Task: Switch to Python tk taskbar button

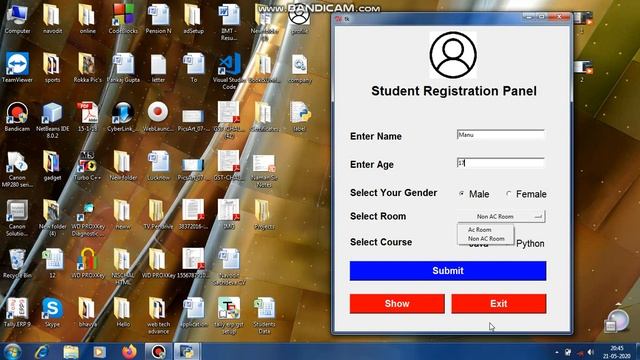Action: 187,351
